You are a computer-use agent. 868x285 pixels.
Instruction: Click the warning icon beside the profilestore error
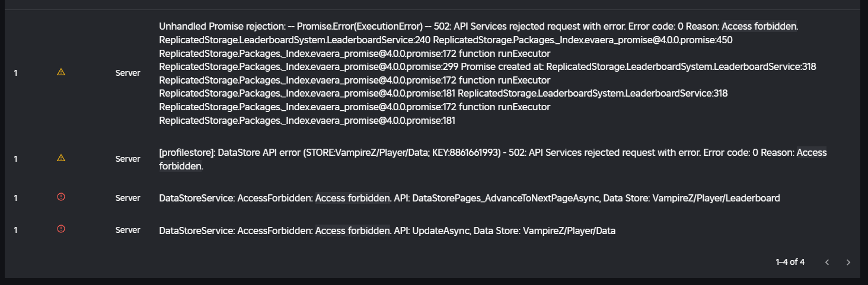[x=61, y=158]
